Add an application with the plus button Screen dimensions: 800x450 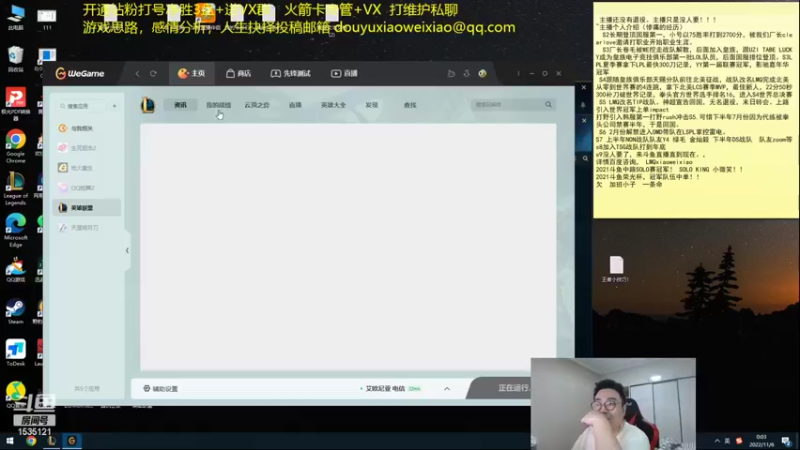tap(114, 106)
